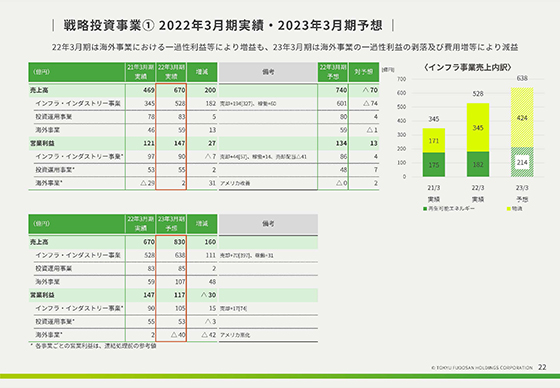Click the hatched 424 segment of the 23/3 bar
The width and height of the screenshot is (560, 388).
[522, 118]
